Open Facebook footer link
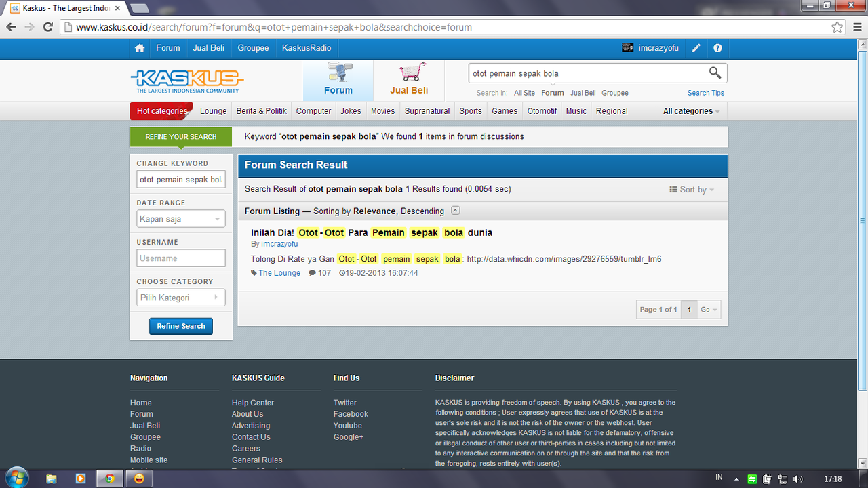 [x=351, y=414]
